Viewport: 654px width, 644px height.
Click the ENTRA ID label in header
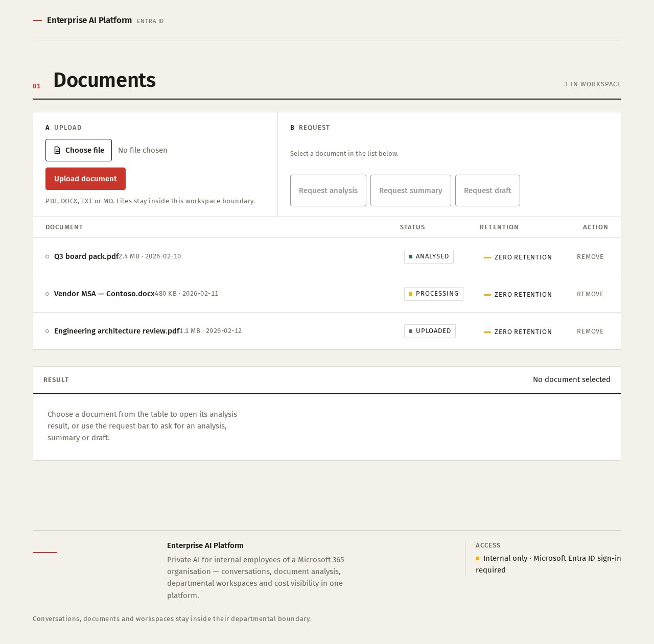tap(150, 21)
